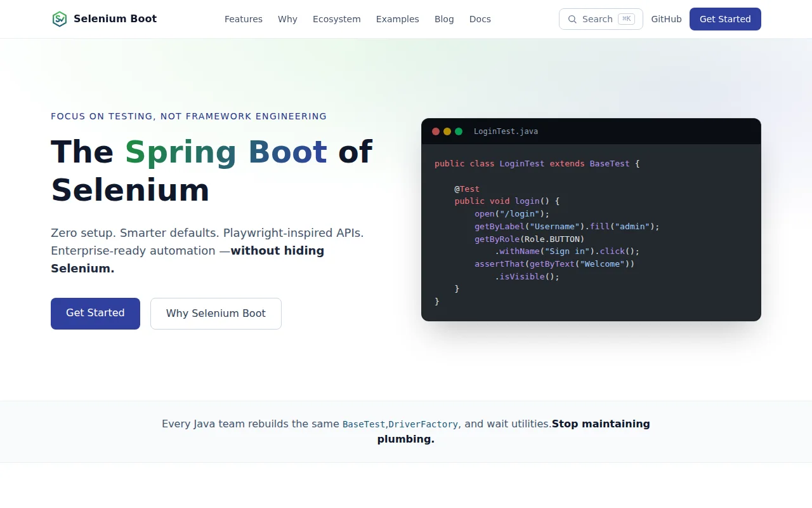The width and height of the screenshot is (812, 508).
Task: Click the ⌘K shortcut badge in Search
Action: tap(626, 19)
